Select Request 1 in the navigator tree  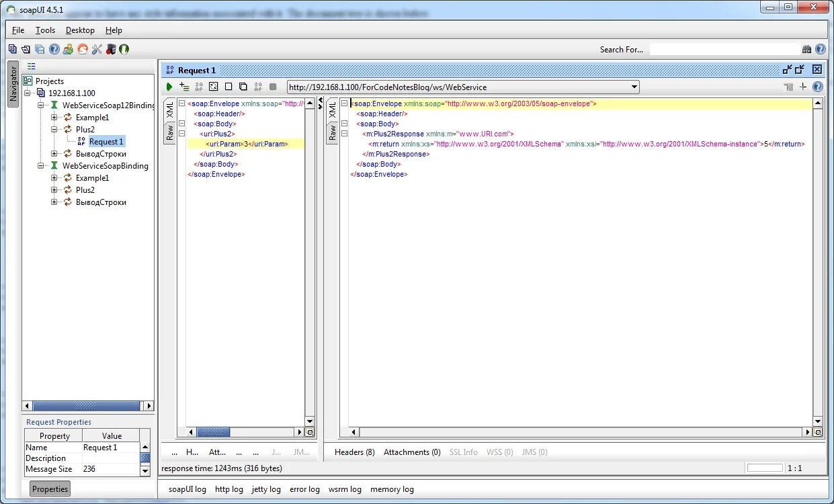[x=106, y=142]
